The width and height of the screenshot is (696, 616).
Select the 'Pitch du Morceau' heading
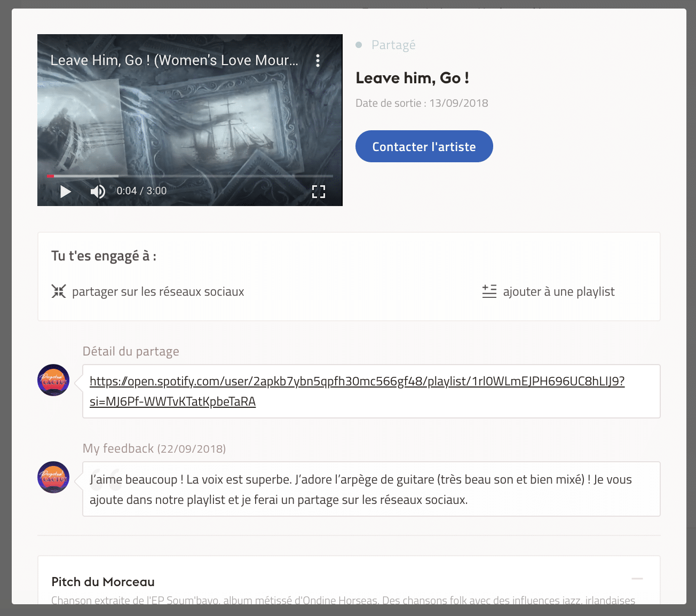coord(103,582)
